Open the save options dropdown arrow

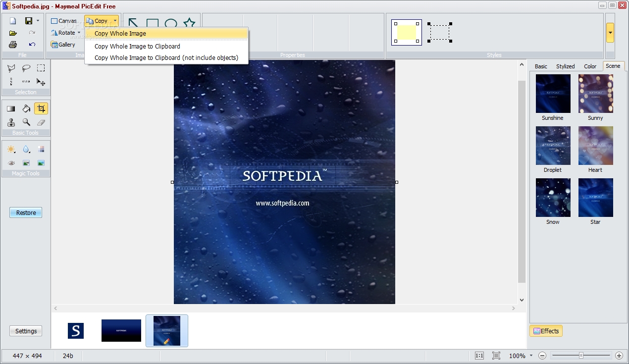point(38,21)
